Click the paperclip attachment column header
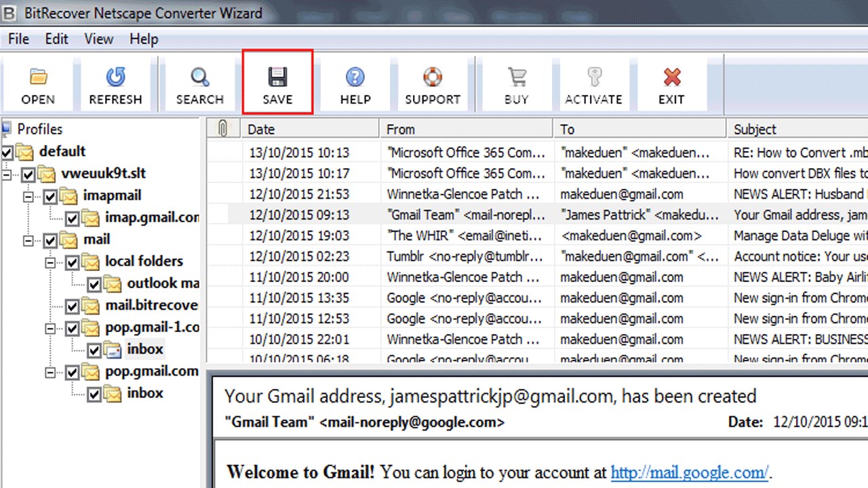The width and height of the screenshot is (868, 488). click(222, 128)
